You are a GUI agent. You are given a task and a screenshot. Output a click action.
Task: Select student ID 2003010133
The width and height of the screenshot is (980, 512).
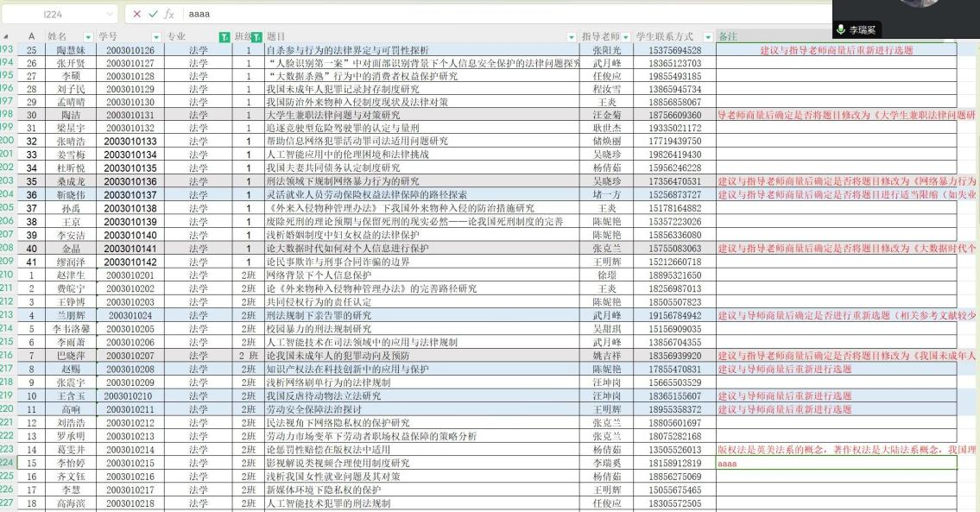tap(130, 142)
